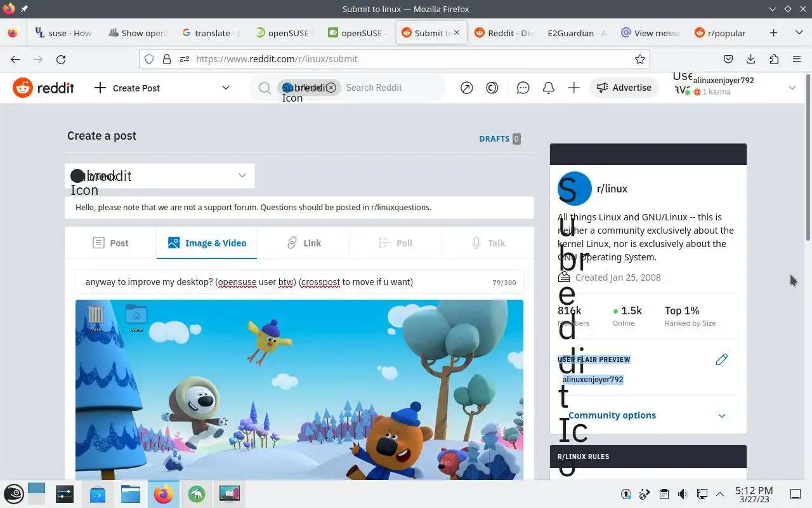812x508 pixels.
Task: Remove the subreddit filter from search
Action: click(331, 88)
